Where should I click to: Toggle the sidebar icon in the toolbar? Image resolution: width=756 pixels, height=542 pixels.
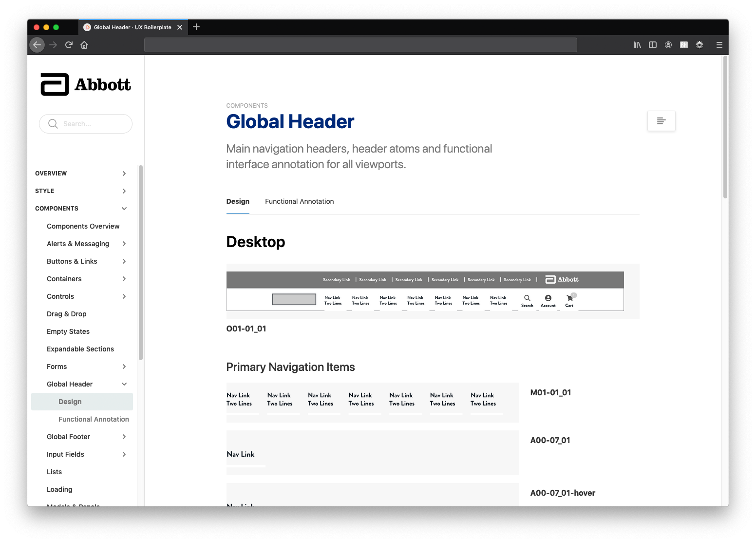(652, 45)
